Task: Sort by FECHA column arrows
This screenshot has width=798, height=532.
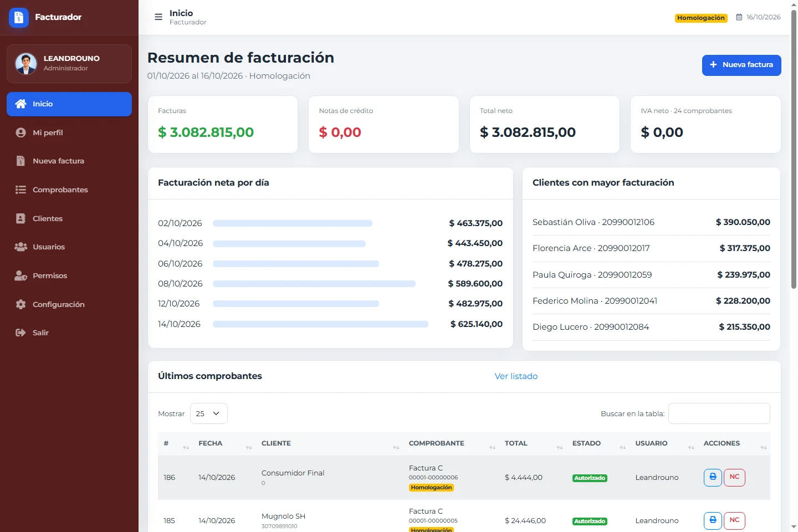Action: [249, 447]
